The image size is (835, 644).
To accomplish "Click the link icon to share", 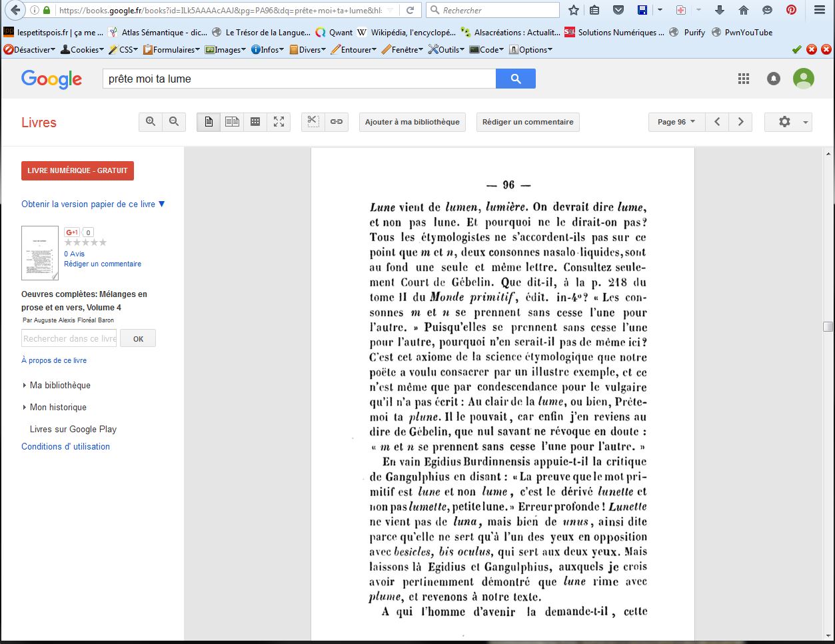I will (337, 122).
